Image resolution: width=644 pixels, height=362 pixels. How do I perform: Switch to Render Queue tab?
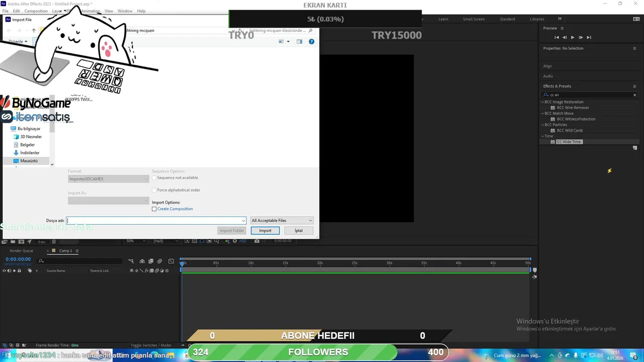pyautogui.click(x=21, y=251)
